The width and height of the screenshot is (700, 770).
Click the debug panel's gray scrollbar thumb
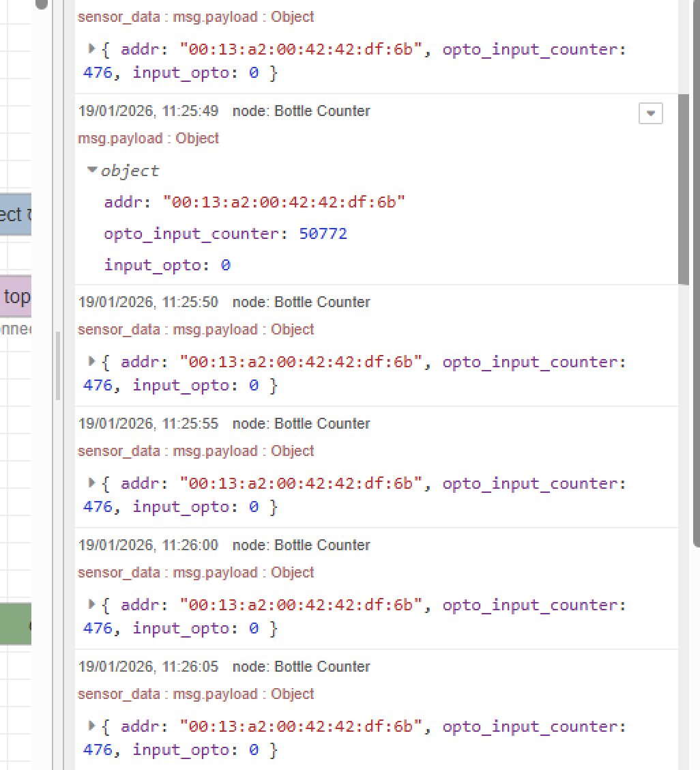683,191
